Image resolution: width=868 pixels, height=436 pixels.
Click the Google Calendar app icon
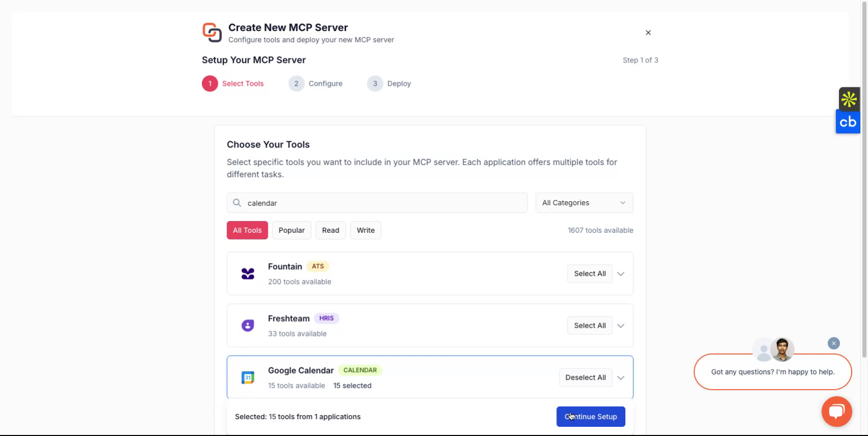point(248,378)
